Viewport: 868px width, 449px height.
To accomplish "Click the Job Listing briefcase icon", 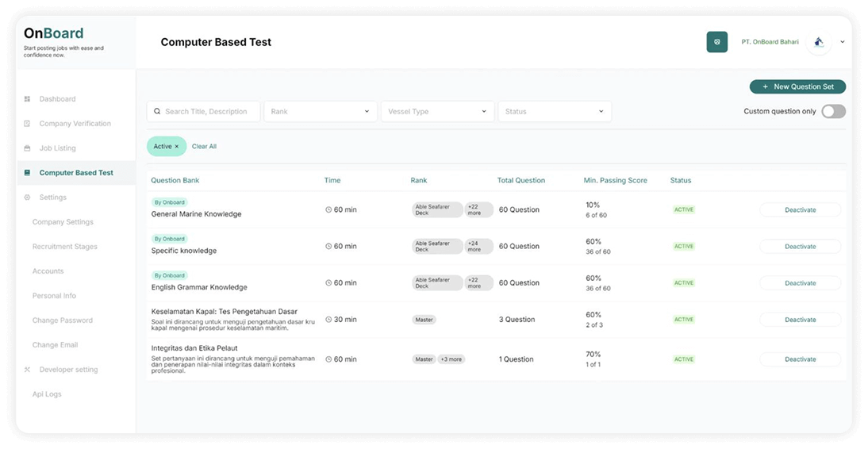I will (x=27, y=148).
